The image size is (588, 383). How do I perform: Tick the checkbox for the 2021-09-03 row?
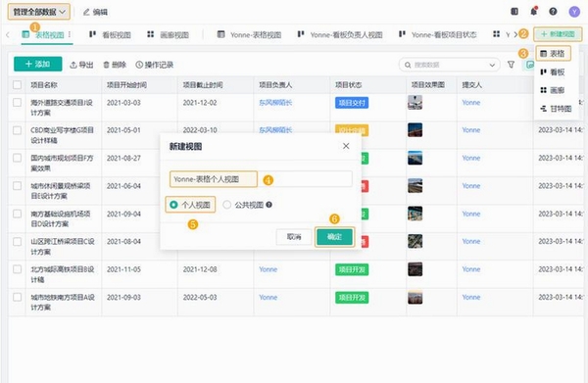17,297
